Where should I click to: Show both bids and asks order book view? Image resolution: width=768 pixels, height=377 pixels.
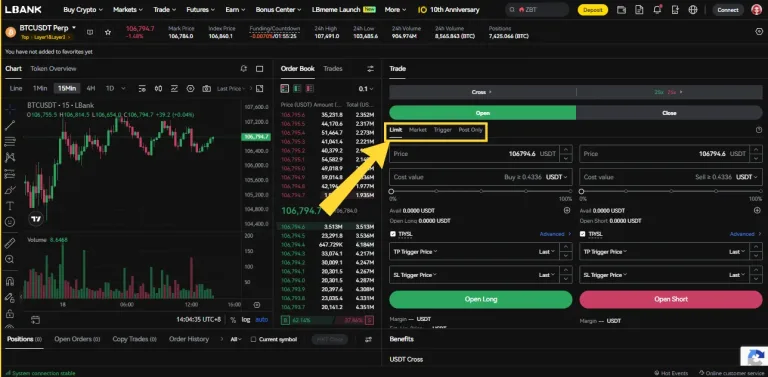[x=285, y=89]
